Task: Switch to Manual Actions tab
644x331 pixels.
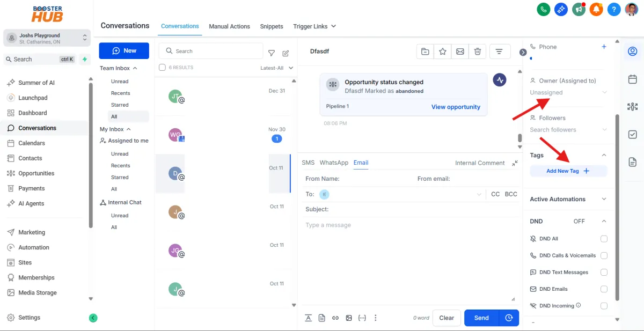Action: point(230,26)
